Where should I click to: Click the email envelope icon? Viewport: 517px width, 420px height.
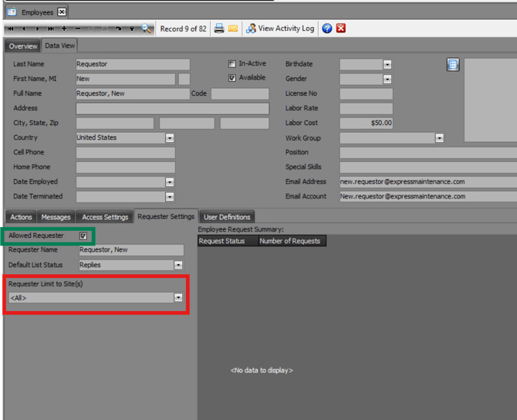point(232,29)
